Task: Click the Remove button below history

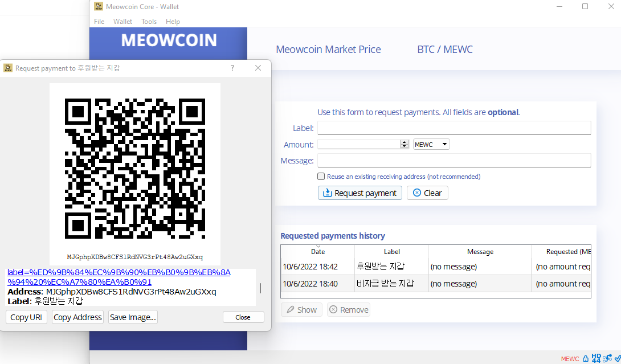Action: [349, 310]
